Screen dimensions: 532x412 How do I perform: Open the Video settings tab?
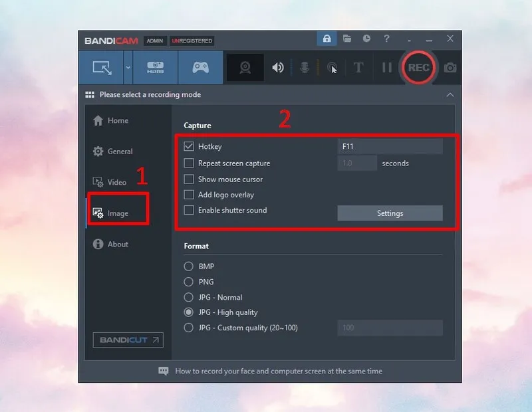point(116,182)
